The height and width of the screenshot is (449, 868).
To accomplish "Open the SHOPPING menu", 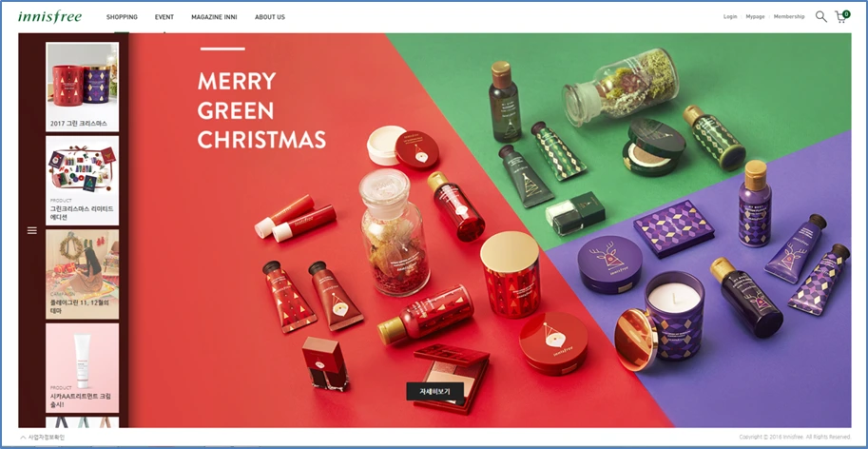I will click(122, 17).
